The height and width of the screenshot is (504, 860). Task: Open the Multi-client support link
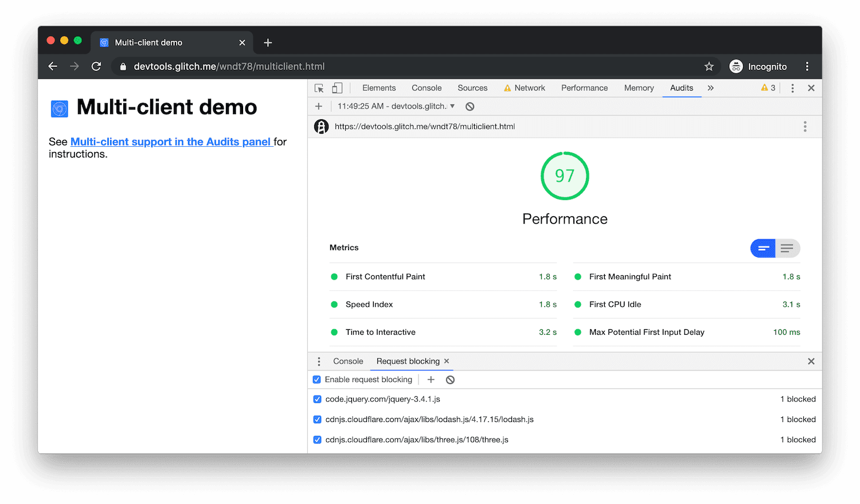coord(171,142)
